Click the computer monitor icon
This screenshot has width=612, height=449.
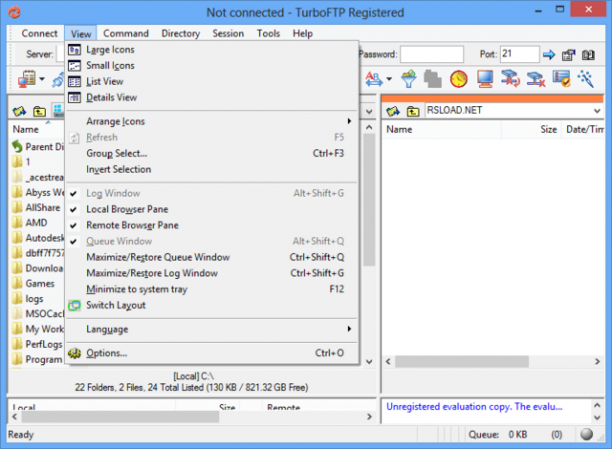pyautogui.click(x=485, y=79)
